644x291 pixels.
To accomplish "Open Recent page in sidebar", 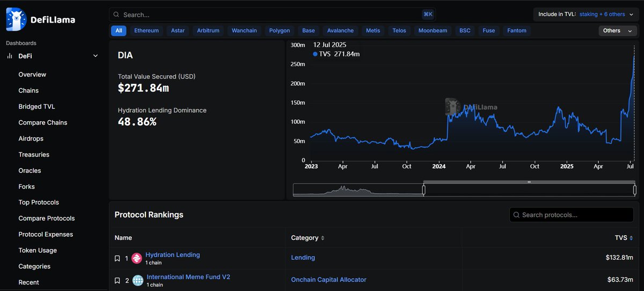I will tap(29, 282).
